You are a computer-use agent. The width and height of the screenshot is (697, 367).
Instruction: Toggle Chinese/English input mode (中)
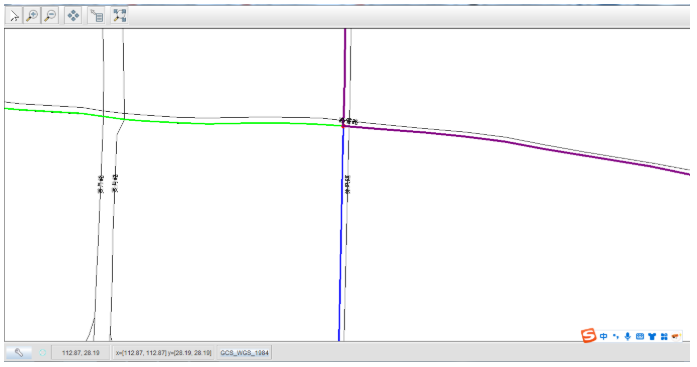(604, 336)
